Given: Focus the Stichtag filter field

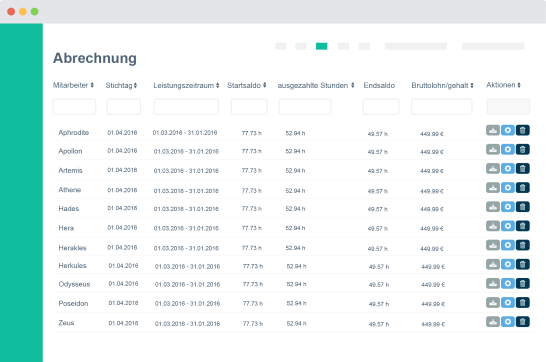Looking at the screenshot, I should pyautogui.click(x=124, y=107).
